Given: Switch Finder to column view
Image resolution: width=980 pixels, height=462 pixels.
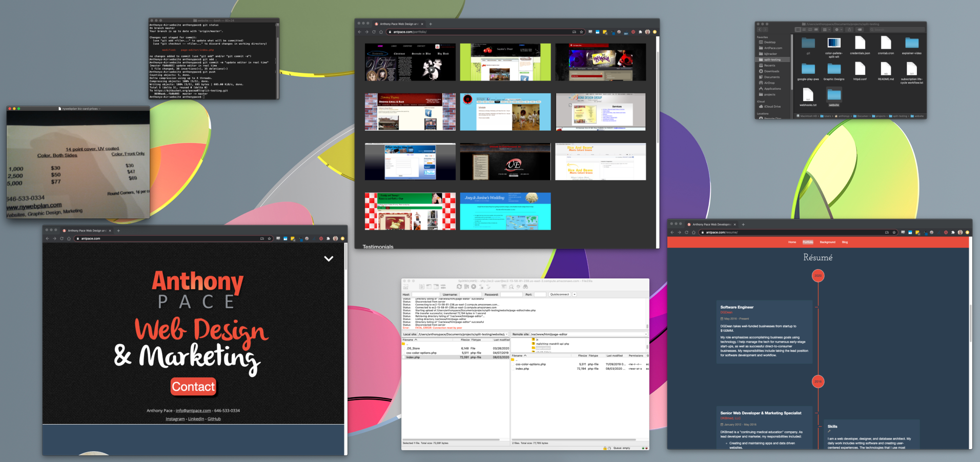Looking at the screenshot, I should (810, 30).
